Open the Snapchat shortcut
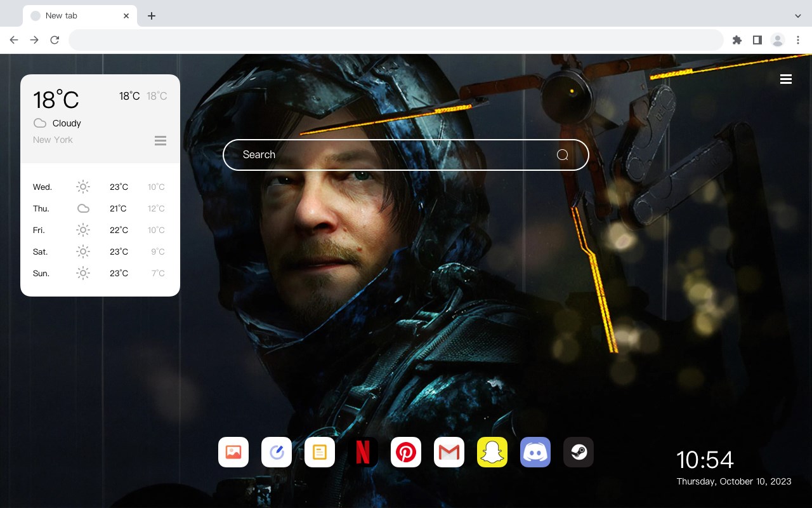 tap(492, 452)
